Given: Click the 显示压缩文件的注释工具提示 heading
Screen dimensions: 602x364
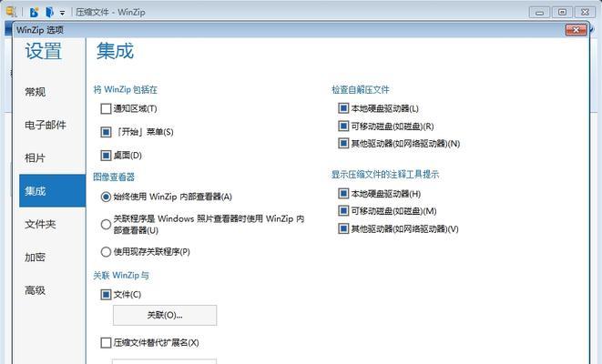Looking at the screenshot, I should [385, 175].
